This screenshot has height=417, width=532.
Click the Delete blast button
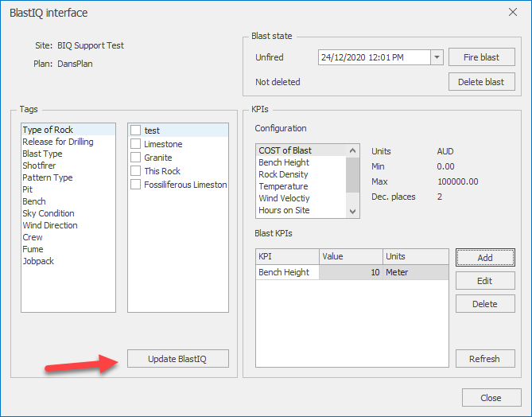pyautogui.click(x=481, y=82)
